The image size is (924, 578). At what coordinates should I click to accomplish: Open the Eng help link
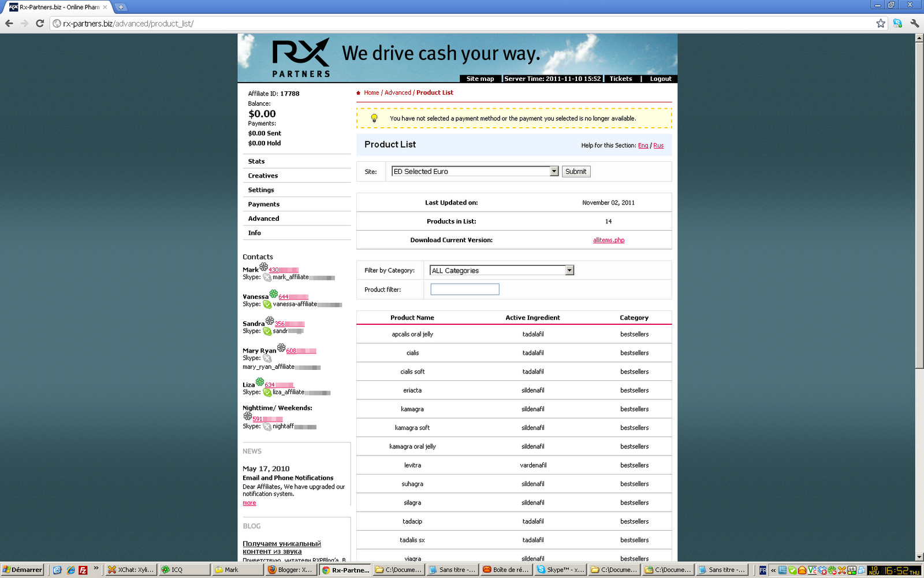pyautogui.click(x=643, y=146)
